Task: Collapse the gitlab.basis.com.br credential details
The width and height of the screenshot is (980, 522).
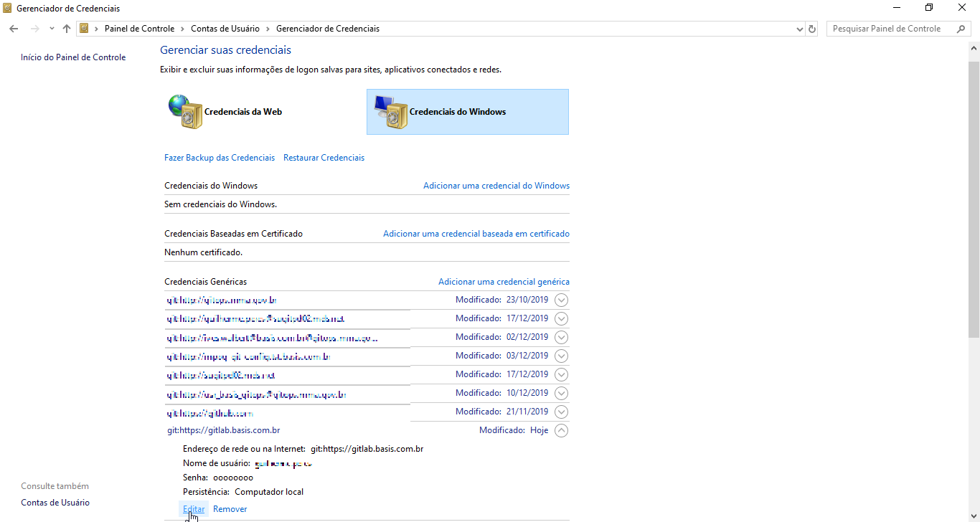Action: click(x=561, y=430)
